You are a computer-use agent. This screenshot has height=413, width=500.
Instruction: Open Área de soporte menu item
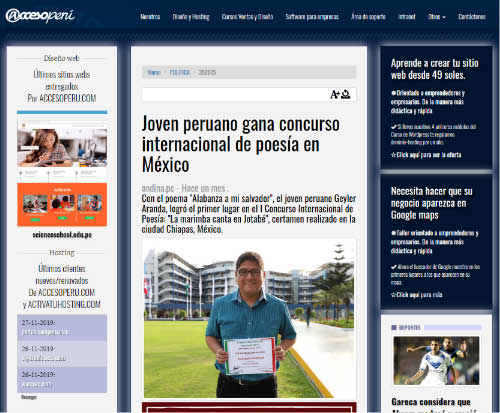tap(368, 17)
